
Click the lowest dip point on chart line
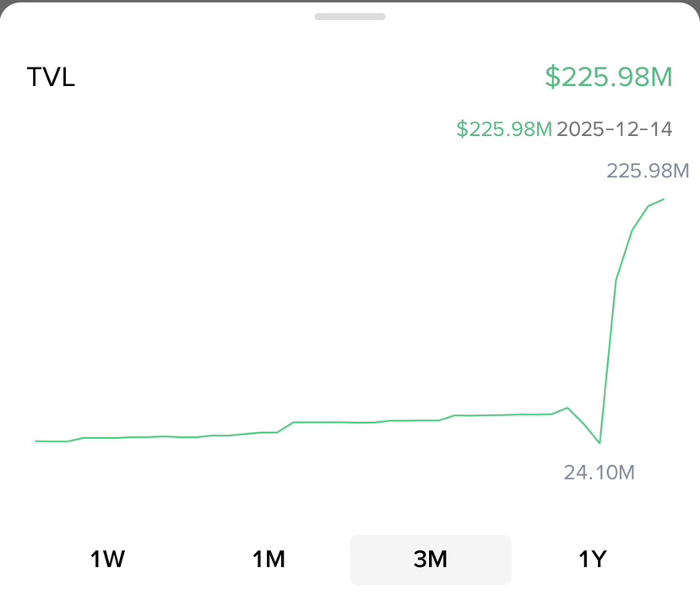coord(600,442)
